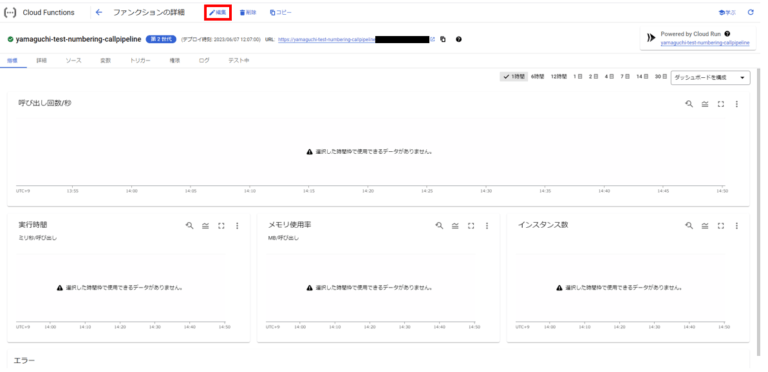The image size is (768, 372).
Task: Choose the 30日 time range
Action: tap(661, 77)
